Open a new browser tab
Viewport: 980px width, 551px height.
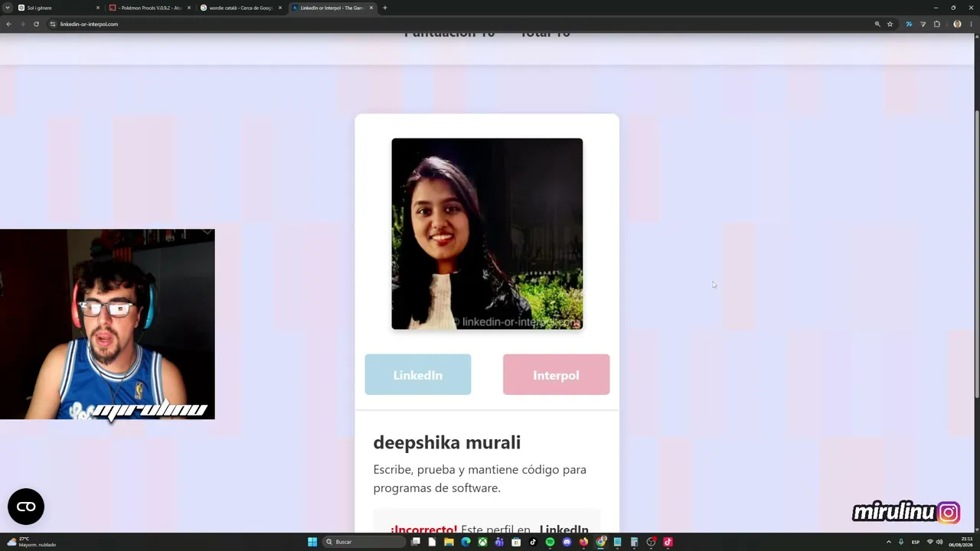point(384,8)
